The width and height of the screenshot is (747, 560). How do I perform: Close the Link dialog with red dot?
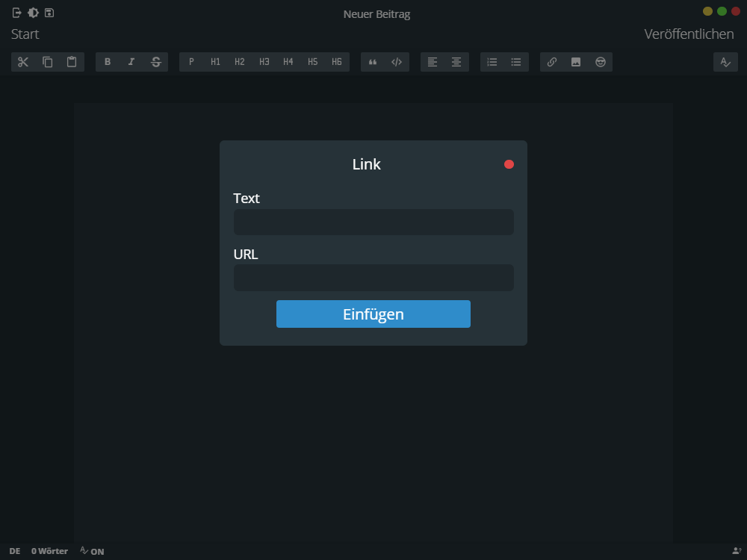(509, 164)
